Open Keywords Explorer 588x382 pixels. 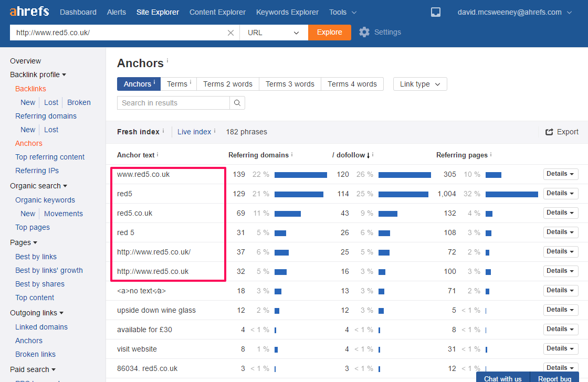287,12
